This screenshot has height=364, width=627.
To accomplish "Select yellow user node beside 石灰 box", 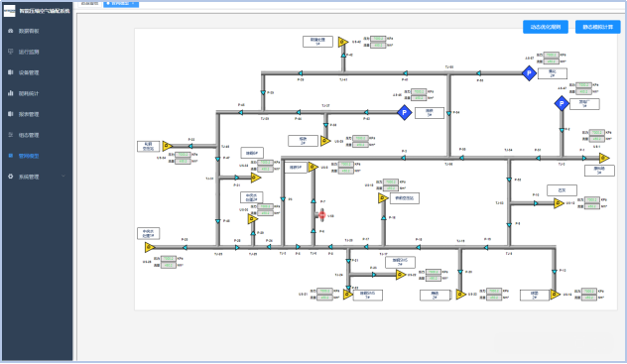I will tap(559, 203).
